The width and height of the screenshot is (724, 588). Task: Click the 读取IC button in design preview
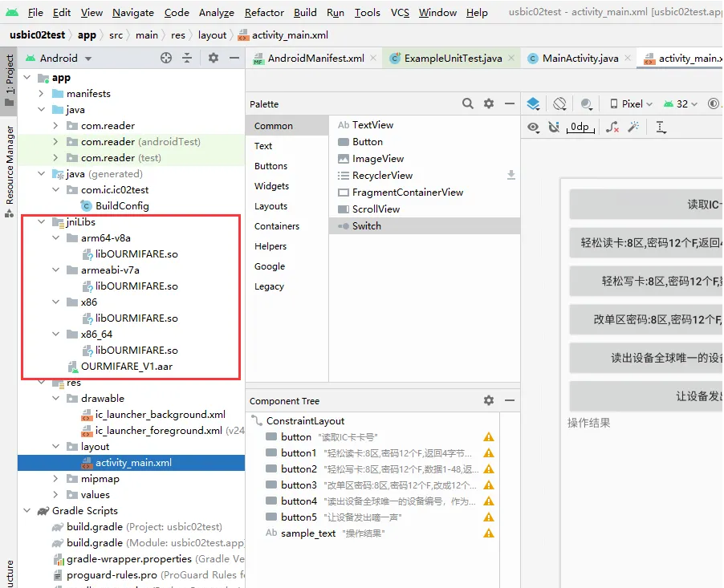(646, 204)
